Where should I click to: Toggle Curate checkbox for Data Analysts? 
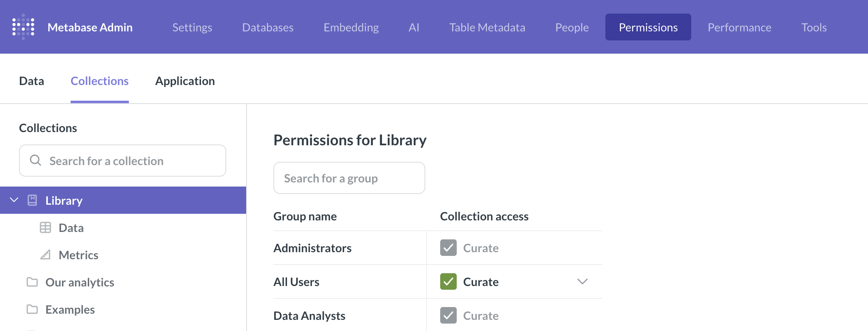(x=448, y=315)
